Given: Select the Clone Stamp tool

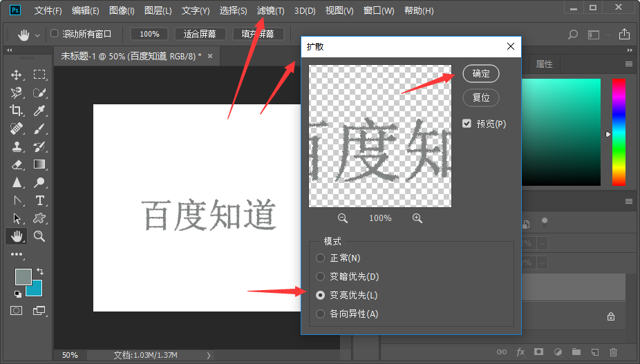Looking at the screenshot, I should pyautogui.click(x=17, y=146).
